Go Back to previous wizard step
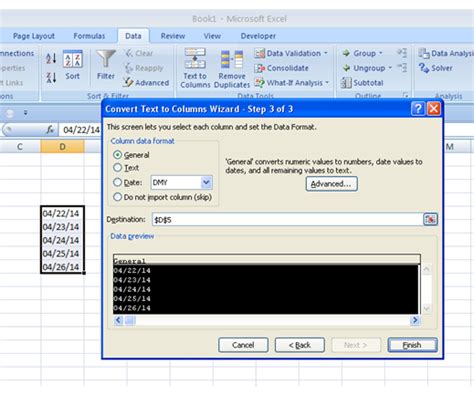 pyautogui.click(x=300, y=345)
